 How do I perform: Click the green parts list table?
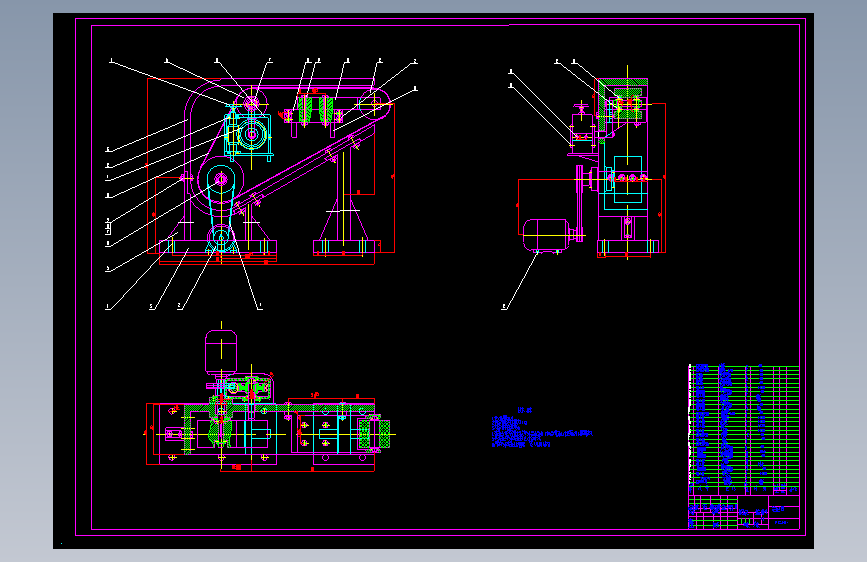tap(744, 429)
